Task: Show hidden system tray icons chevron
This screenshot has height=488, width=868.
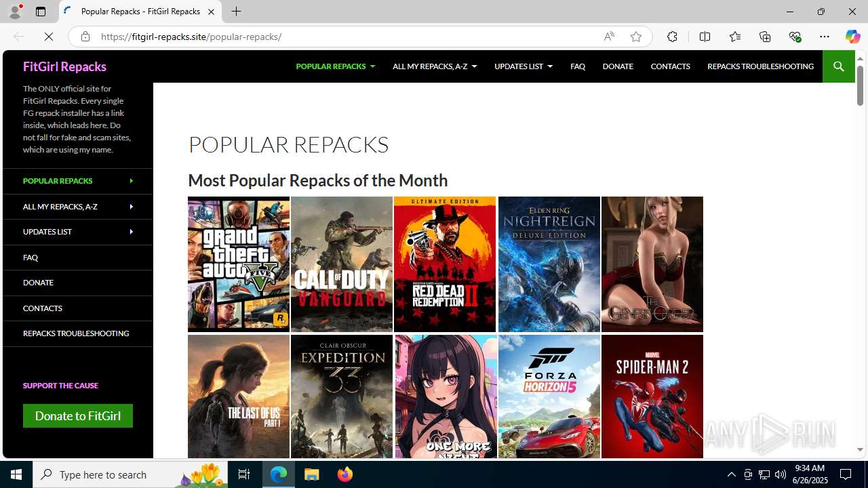Action: click(731, 474)
